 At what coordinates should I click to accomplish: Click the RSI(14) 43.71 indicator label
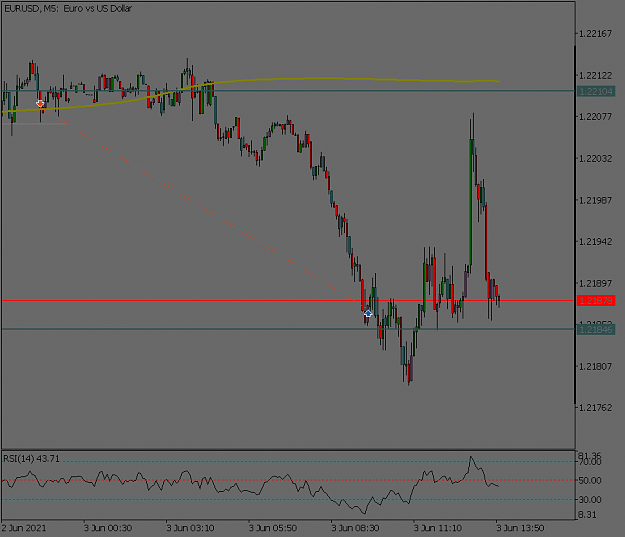tap(31, 459)
